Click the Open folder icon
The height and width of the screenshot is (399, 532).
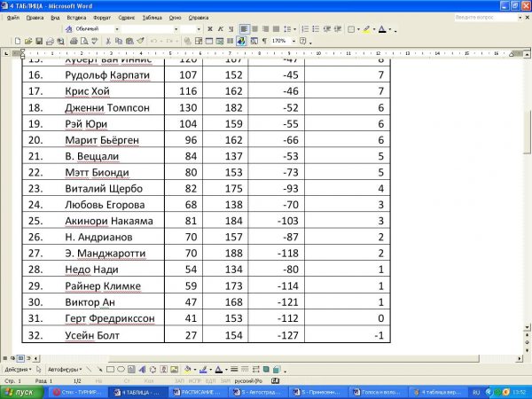tap(28, 41)
